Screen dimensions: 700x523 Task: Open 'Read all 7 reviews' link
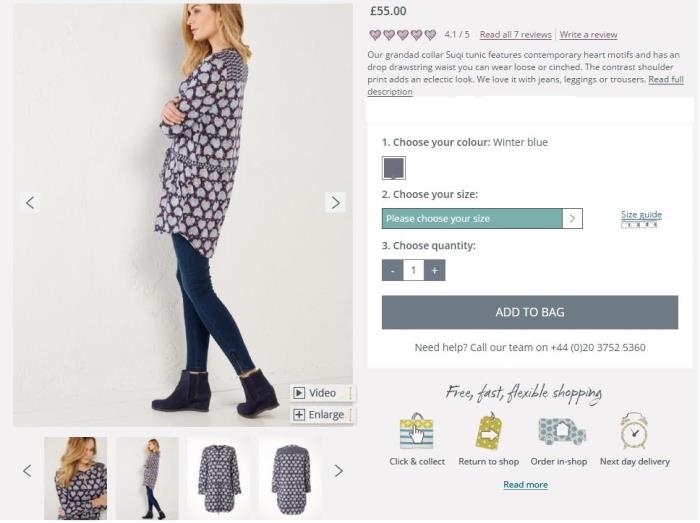click(515, 35)
